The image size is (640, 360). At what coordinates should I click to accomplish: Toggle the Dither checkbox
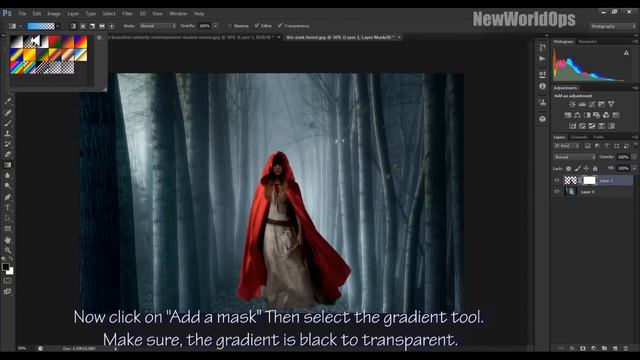(257, 26)
